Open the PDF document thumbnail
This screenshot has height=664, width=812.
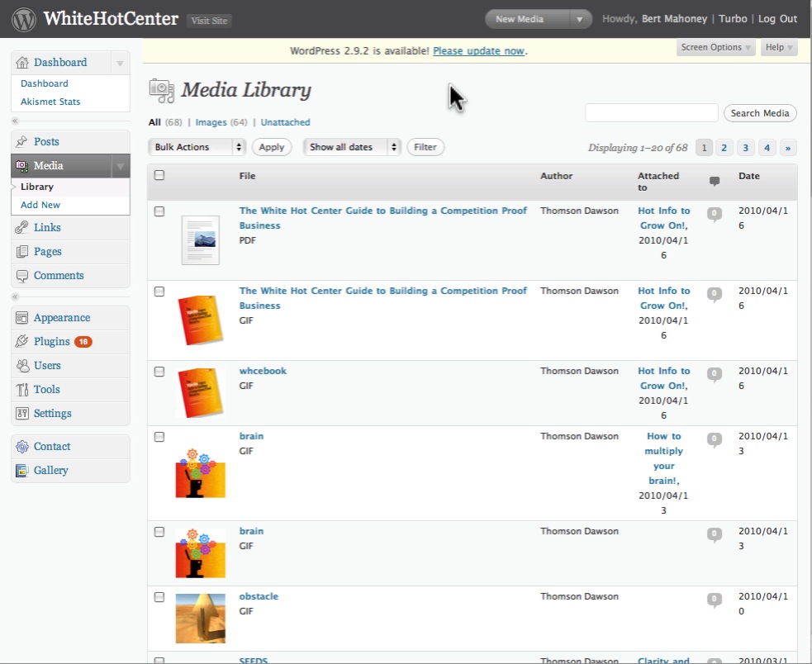[x=201, y=240]
